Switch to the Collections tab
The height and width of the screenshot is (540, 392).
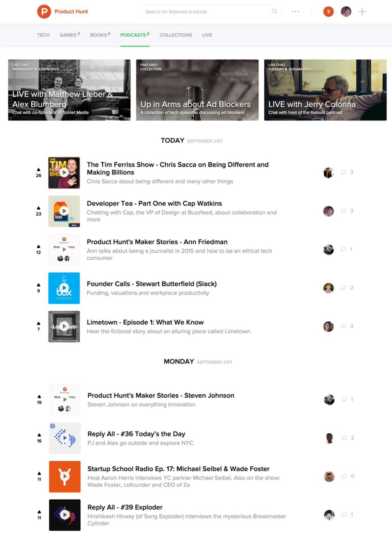pyautogui.click(x=176, y=35)
